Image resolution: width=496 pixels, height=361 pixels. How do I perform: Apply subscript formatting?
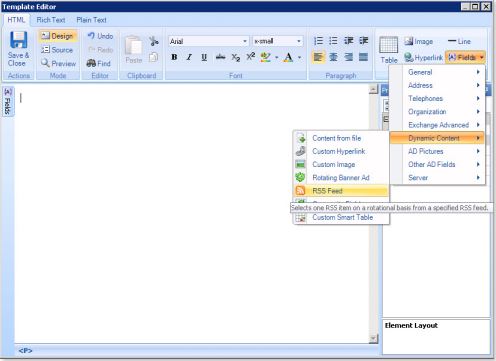236,57
